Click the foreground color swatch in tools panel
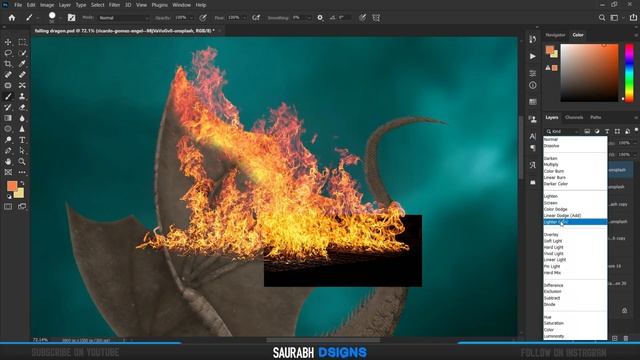 [12, 186]
